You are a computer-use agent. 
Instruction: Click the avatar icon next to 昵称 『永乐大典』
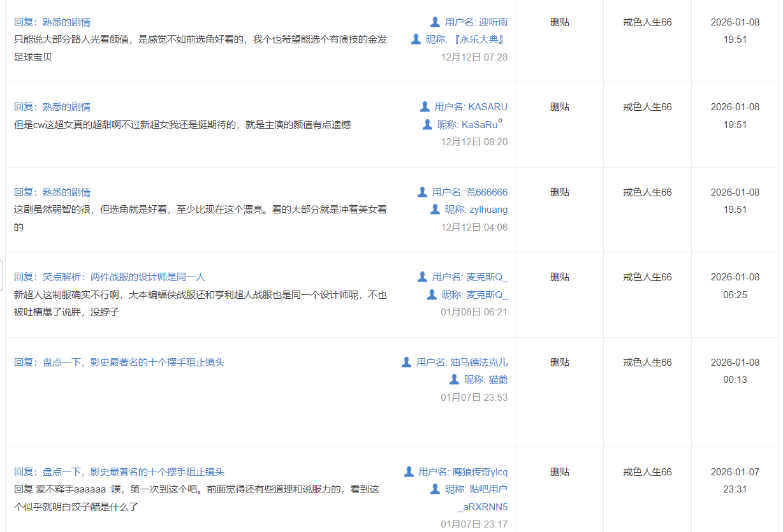tap(416, 40)
